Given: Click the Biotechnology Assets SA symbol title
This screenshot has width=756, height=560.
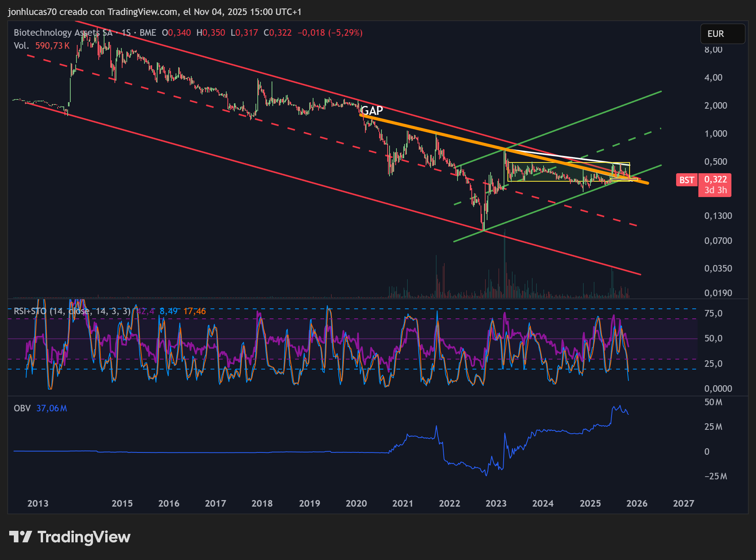Looking at the screenshot, I should (x=63, y=33).
